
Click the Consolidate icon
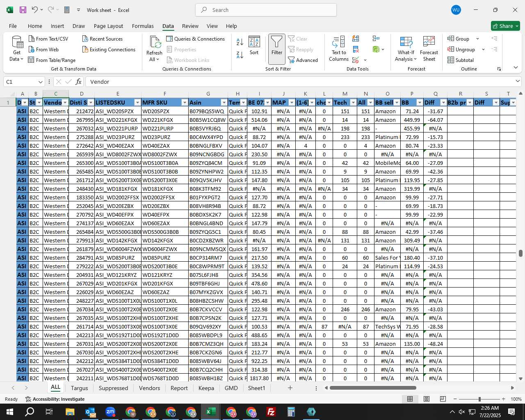(376, 39)
